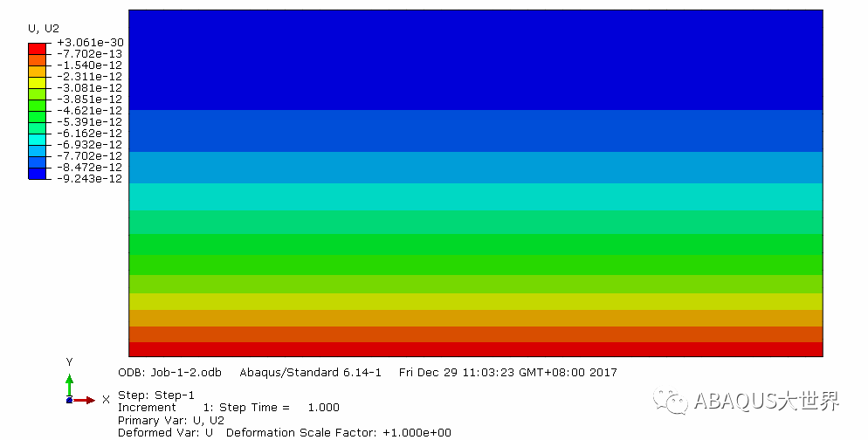868x440 pixels.
Task: Select the "Abaqus/Standard 6.14-1" text
Action: pos(311,373)
